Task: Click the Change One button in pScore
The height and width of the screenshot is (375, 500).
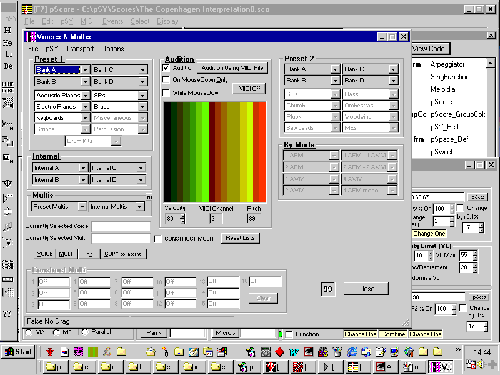Action: point(429,234)
